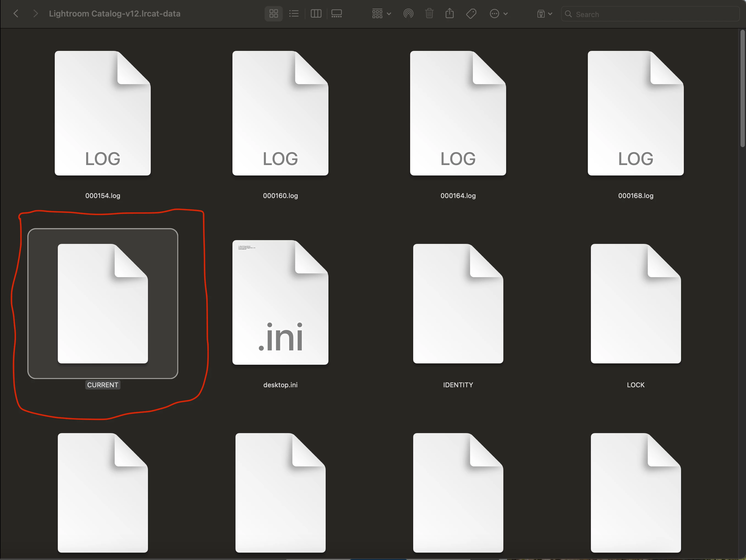Go back with the left arrow
Viewport: 746px width, 560px height.
[16, 14]
